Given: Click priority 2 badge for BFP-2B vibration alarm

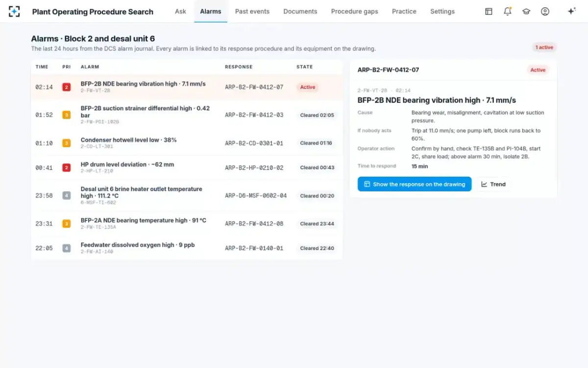Looking at the screenshot, I should tap(66, 87).
